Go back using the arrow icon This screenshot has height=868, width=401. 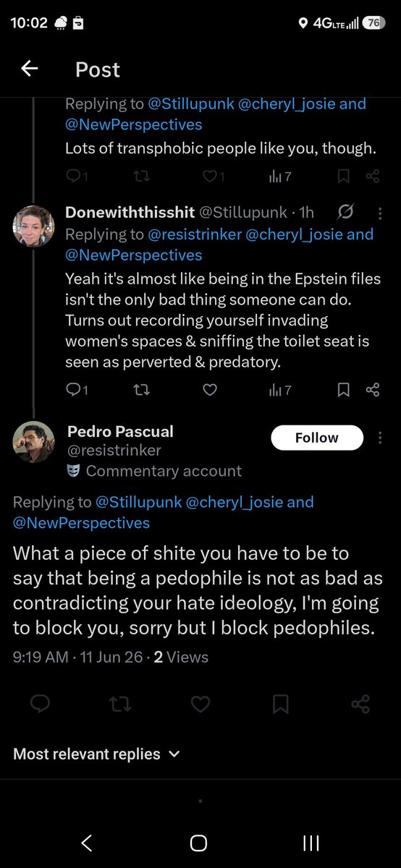tap(29, 69)
